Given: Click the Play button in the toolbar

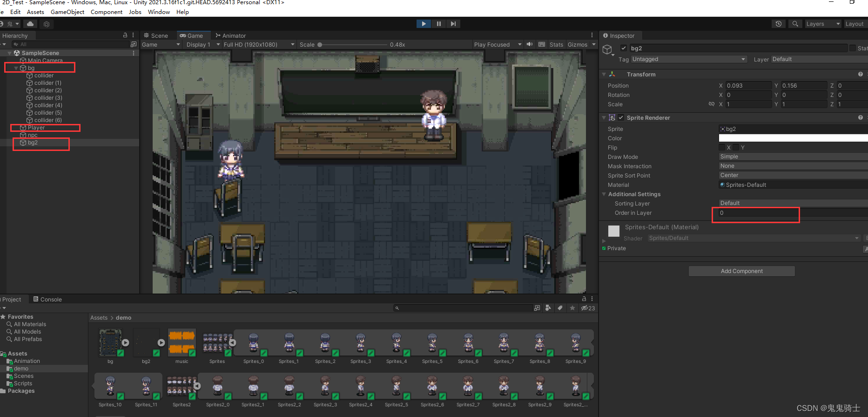Looking at the screenshot, I should 424,24.
